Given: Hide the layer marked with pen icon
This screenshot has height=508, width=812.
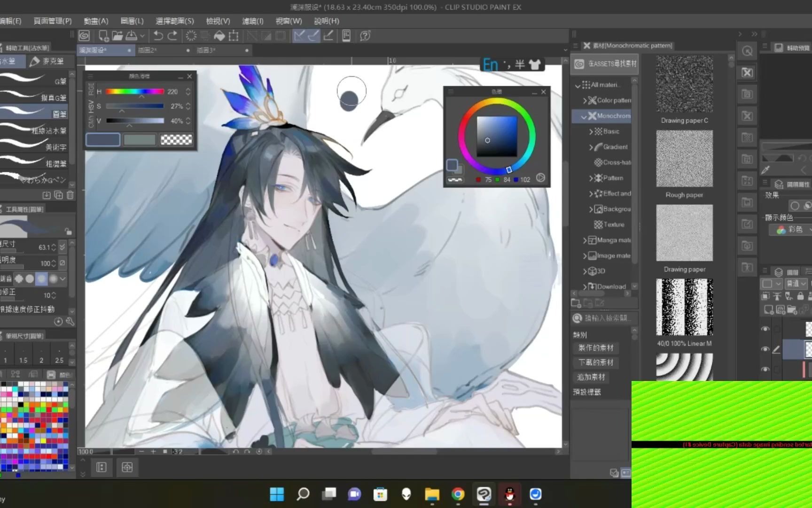Looking at the screenshot, I should (765, 349).
